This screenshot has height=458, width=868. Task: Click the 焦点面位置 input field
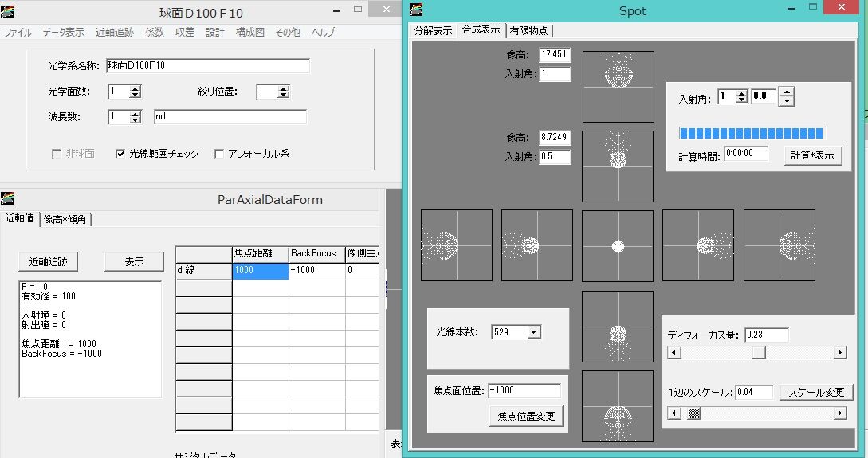pos(524,391)
